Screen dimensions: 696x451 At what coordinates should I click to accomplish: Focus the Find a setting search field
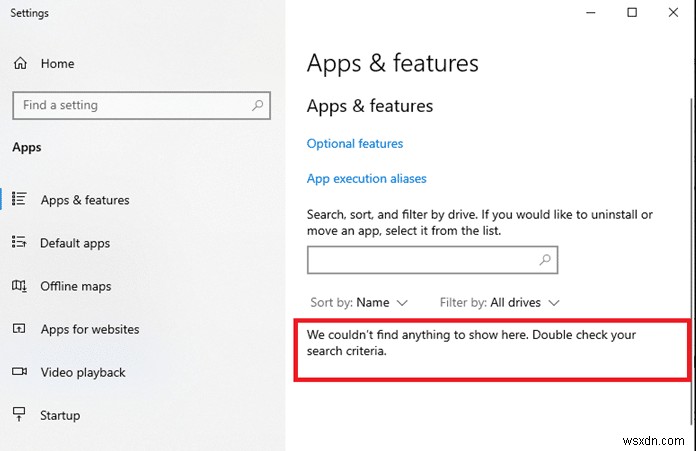pyautogui.click(x=130, y=105)
